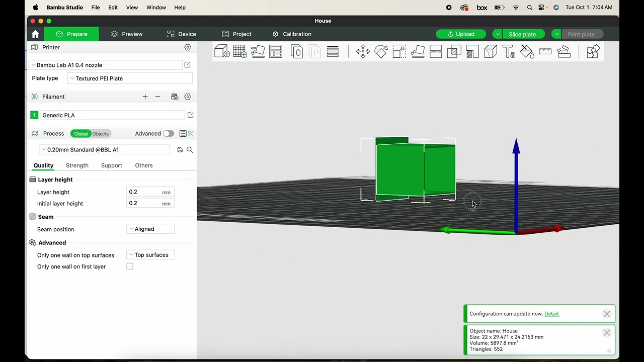Click the Layer height input field
This screenshot has height=362, width=644.
coord(150,192)
